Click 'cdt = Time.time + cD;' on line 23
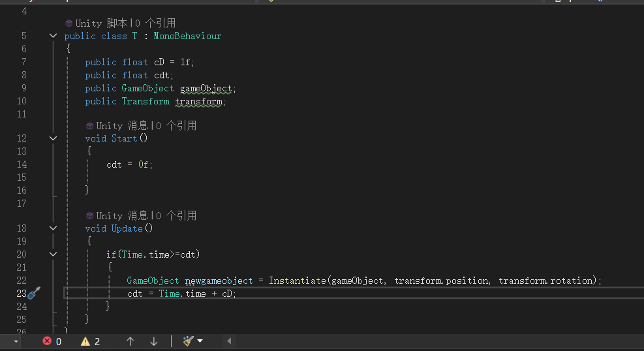This screenshot has width=644, height=351. point(181,294)
